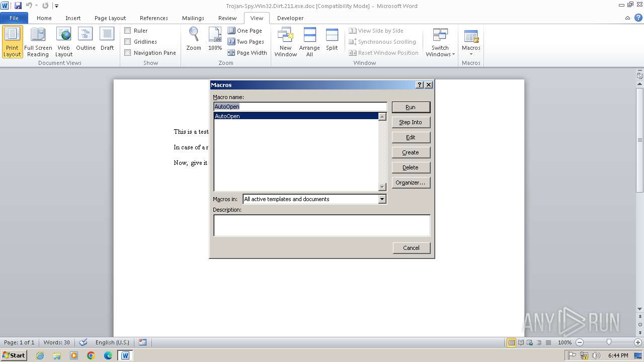Click the macro recording icon in status bar
The image size is (644, 362).
tap(142, 342)
